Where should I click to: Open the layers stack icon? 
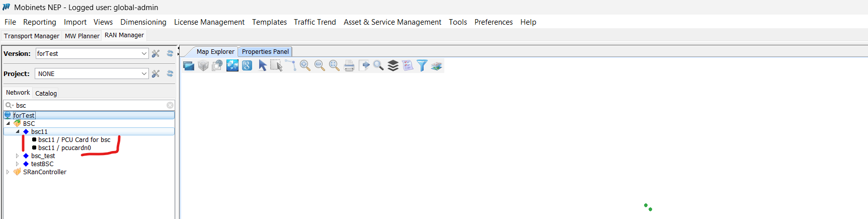[x=393, y=65]
